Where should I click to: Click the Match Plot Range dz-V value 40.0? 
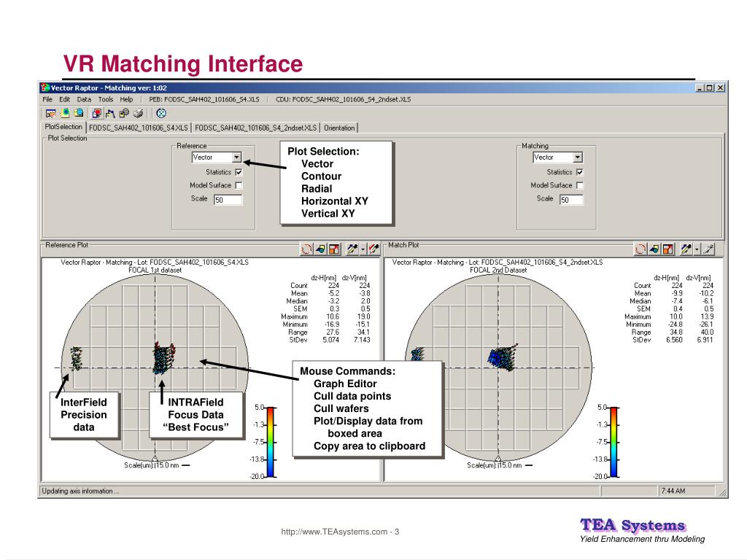pos(707,332)
